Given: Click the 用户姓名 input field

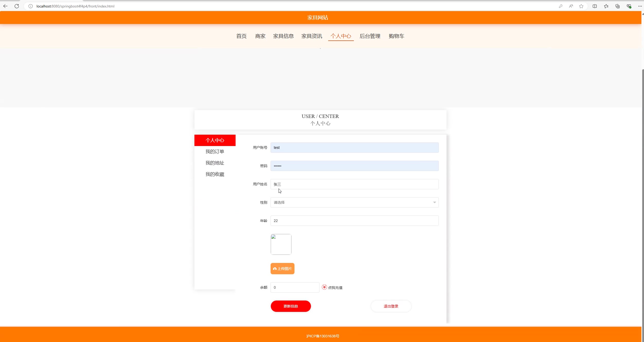Looking at the screenshot, I should click(x=354, y=184).
